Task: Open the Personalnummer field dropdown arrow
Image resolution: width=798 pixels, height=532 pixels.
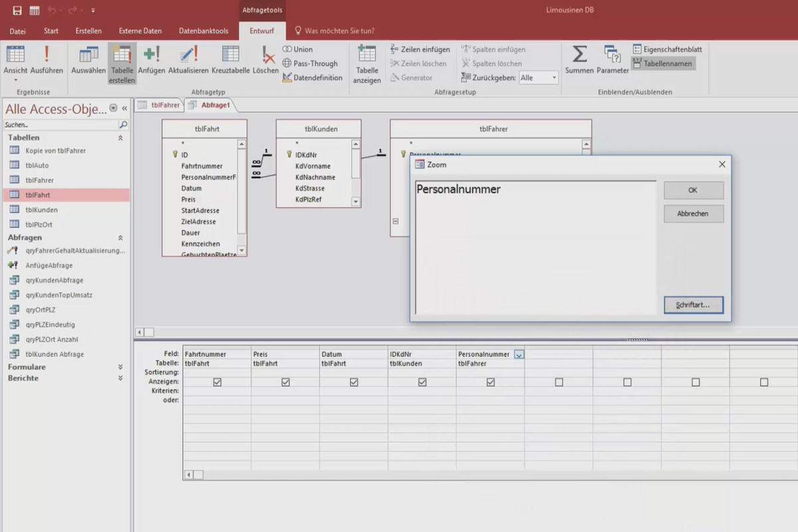Action: 519,354
